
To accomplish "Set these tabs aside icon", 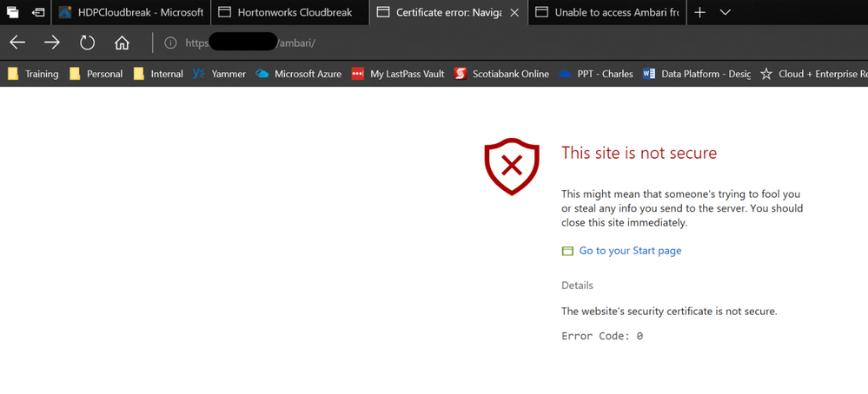I will [x=38, y=11].
